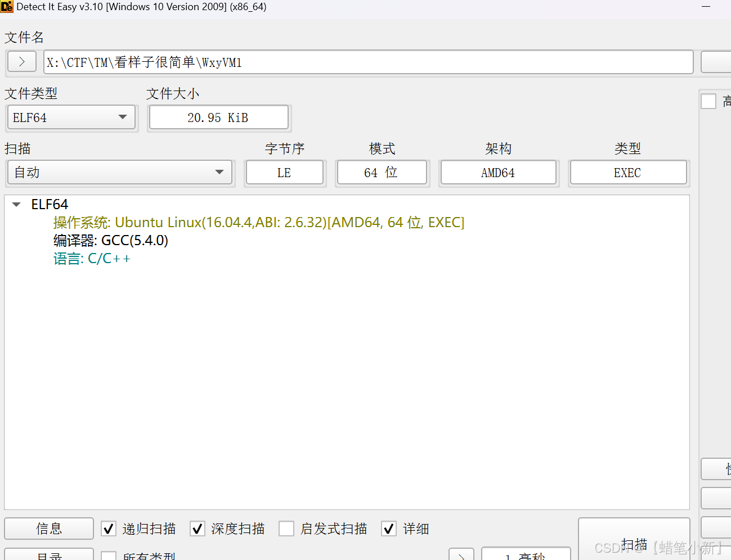
Task: Toggle the 深度扫描 checkbox
Action: [x=198, y=529]
